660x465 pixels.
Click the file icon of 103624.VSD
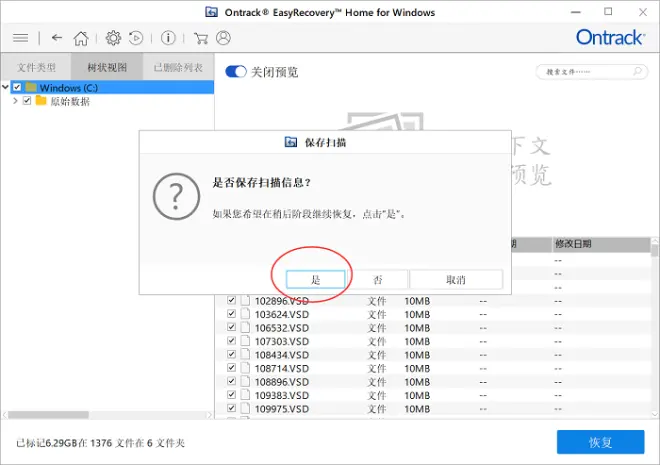coord(245,314)
